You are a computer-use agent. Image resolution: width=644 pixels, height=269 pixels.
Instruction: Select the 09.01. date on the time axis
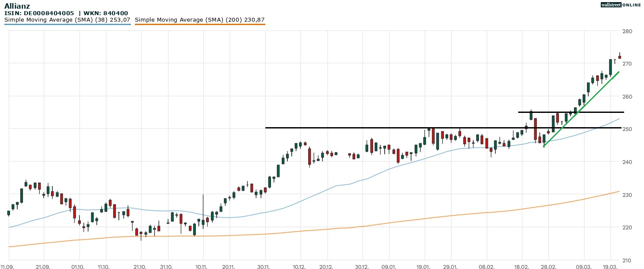pos(389,266)
